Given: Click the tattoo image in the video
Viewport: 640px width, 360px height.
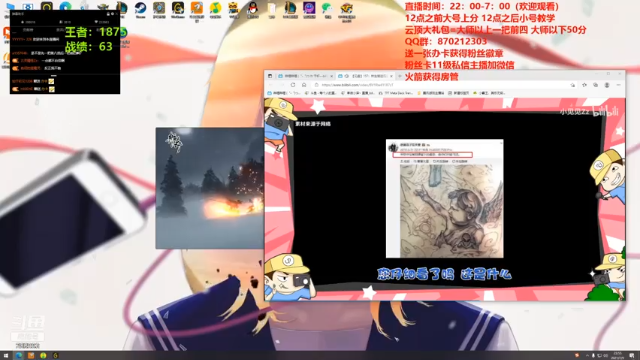Looking at the screenshot, I should pos(451,211).
